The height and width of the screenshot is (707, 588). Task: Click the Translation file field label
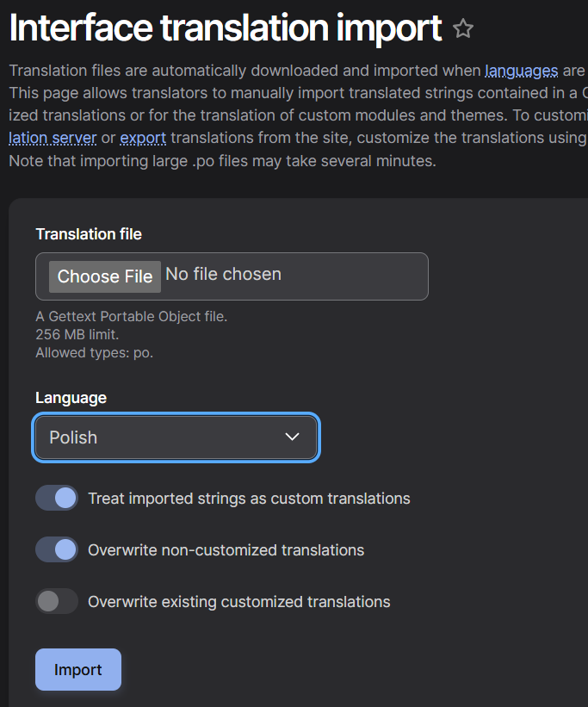[89, 234]
